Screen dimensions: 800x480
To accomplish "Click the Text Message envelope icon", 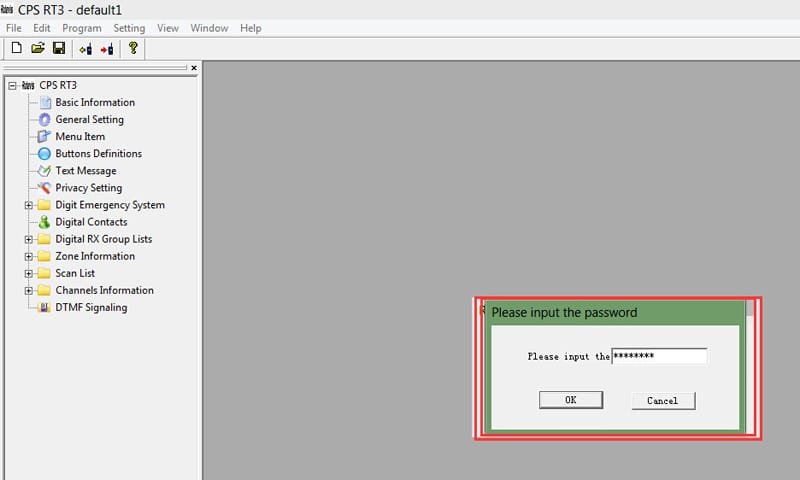I will click(x=44, y=171).
